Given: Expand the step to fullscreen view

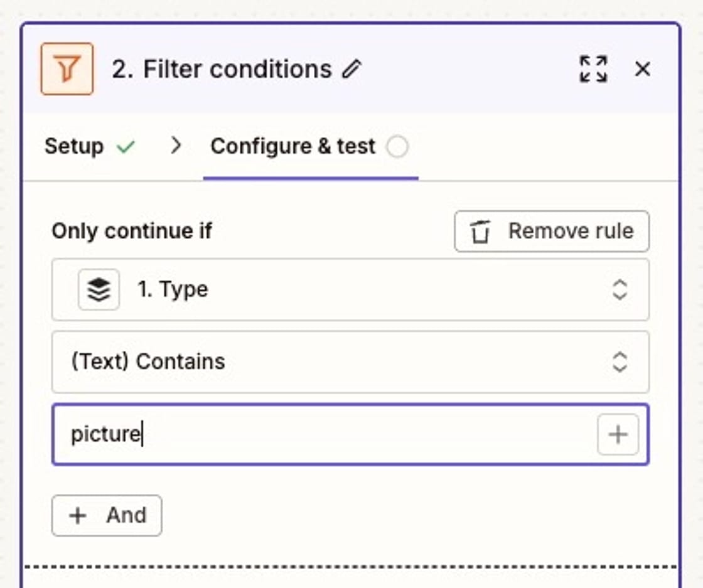Looking at the screenshot, I should pos(593,69).
